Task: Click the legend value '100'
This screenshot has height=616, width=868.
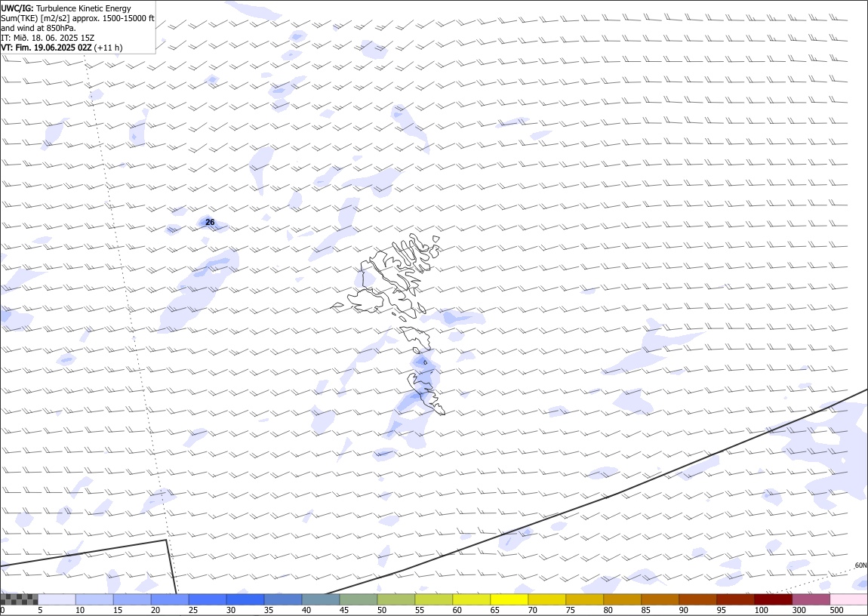Action: pyautogui.click(x=761, y=610)
